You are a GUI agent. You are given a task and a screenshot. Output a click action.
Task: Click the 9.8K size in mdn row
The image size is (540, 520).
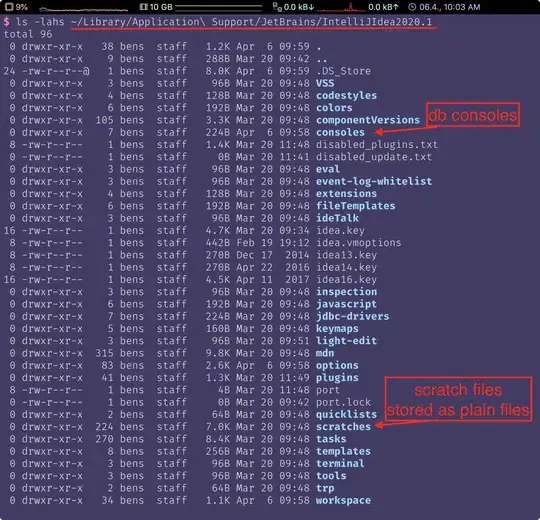click(218, 353)
